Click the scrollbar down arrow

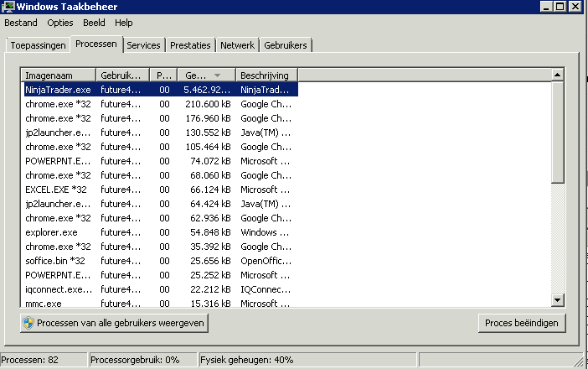tap(558, 299)
